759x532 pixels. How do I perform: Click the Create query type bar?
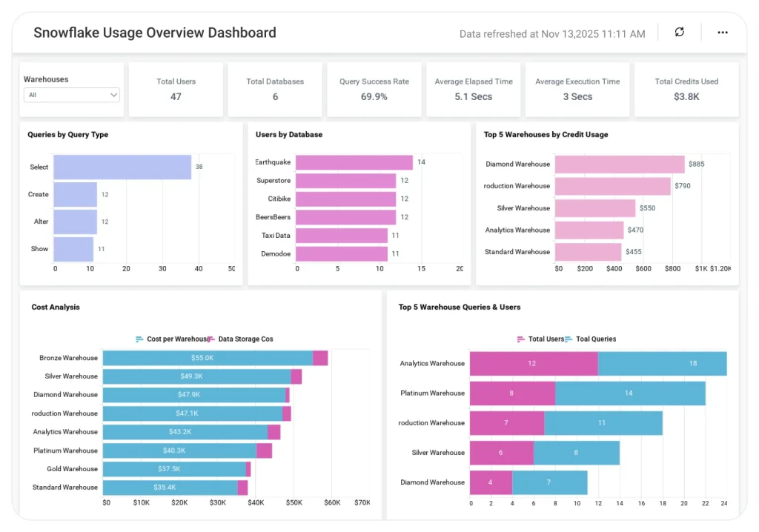point(76,194)
